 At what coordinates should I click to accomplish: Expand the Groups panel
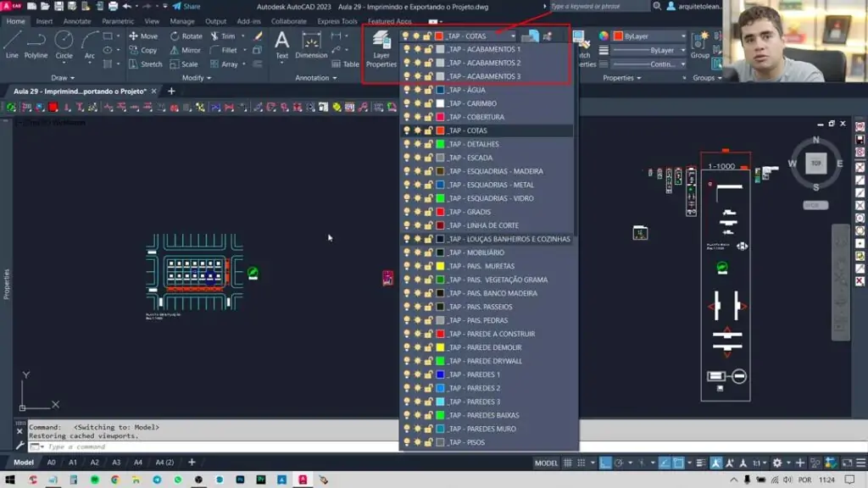(707, 78)
